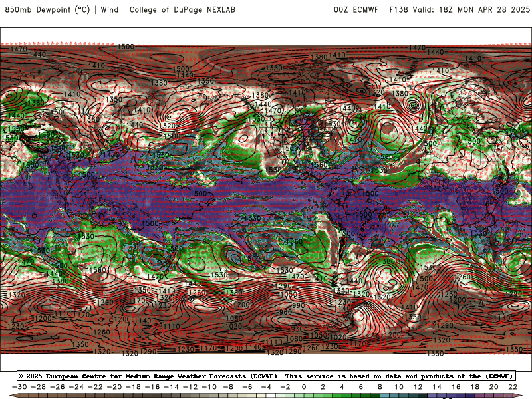Image resolution: width=532 pixels, height=399 pixels.
Task: Click the 20 legend value
Action: (494, 387)
